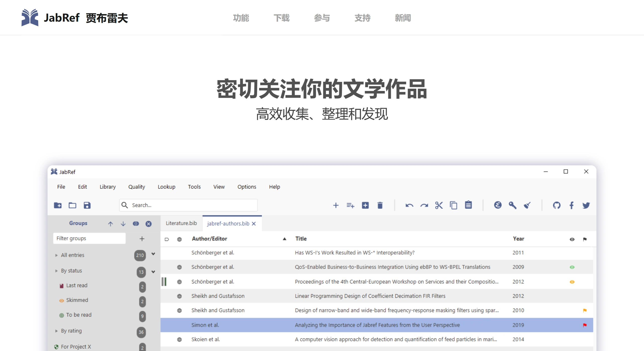
Task: Cut the selected entry with the scissors icon
Action: point(439,205)
